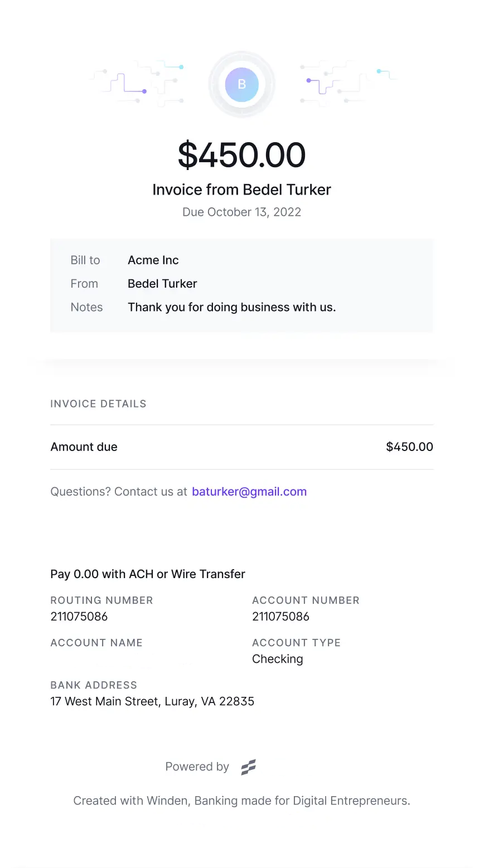
Task: Click the Powered by text
Action: pyautogui.click(x=197, y=767)
